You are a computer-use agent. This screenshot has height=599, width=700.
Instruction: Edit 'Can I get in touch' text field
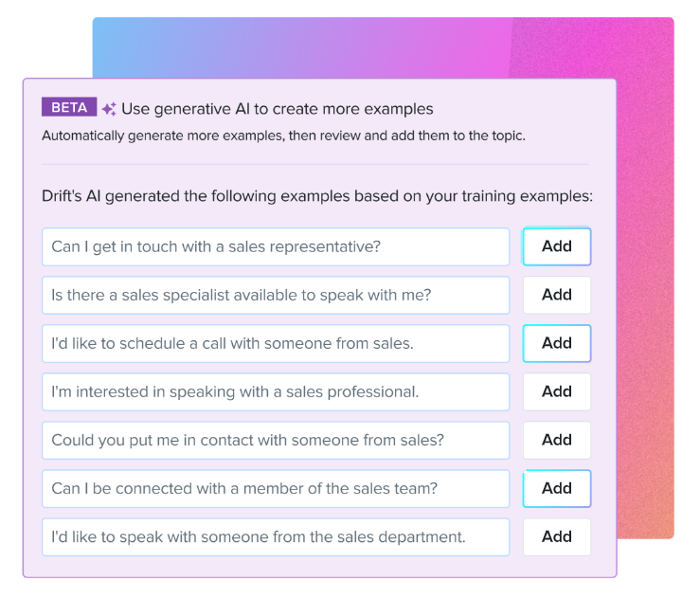[276, 246]
